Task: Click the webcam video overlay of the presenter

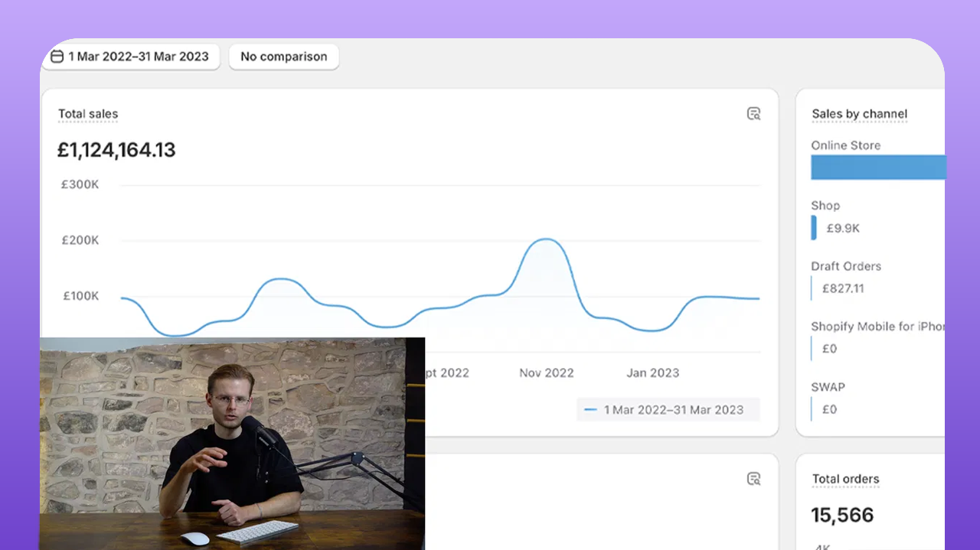Action: 232,444
